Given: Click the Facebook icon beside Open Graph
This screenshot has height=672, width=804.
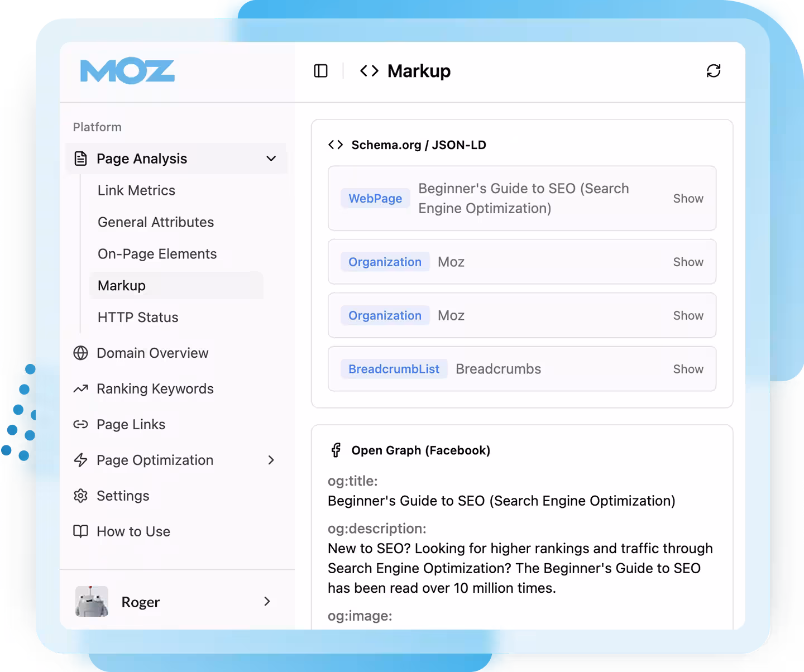Looking at the screenshot, I should pyautogui.click(x=336, y=450).
